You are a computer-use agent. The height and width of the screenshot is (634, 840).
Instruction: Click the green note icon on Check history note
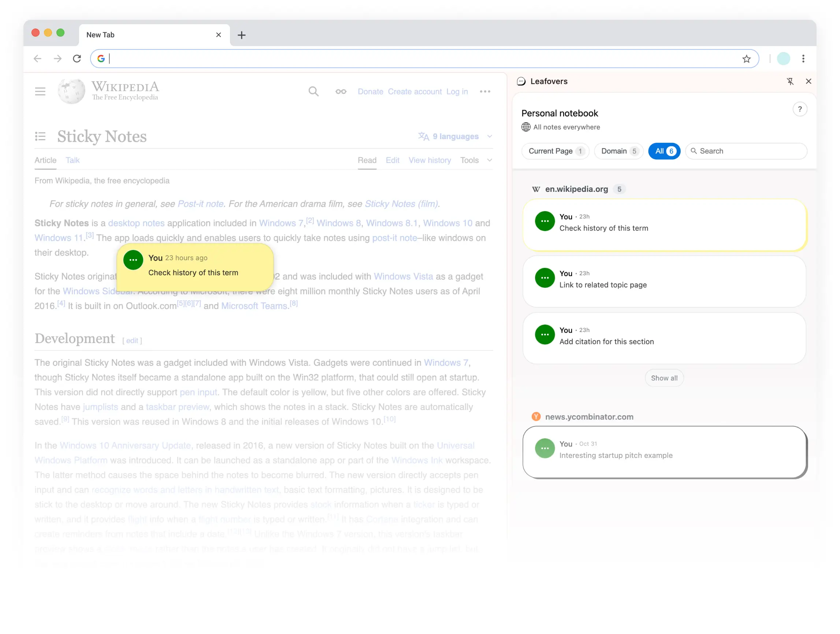tap(544, 221)
